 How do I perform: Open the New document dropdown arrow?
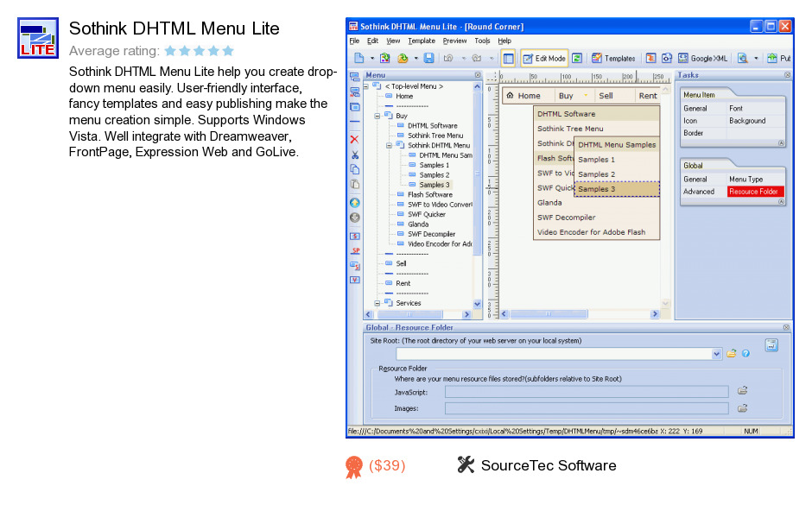[371, 59]
